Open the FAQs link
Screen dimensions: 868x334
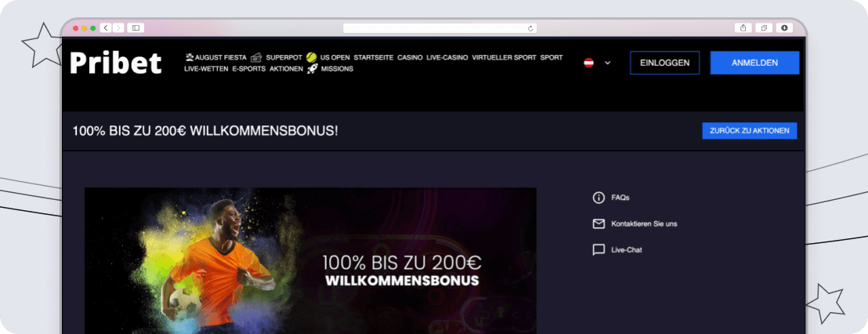tap(620, 198)
